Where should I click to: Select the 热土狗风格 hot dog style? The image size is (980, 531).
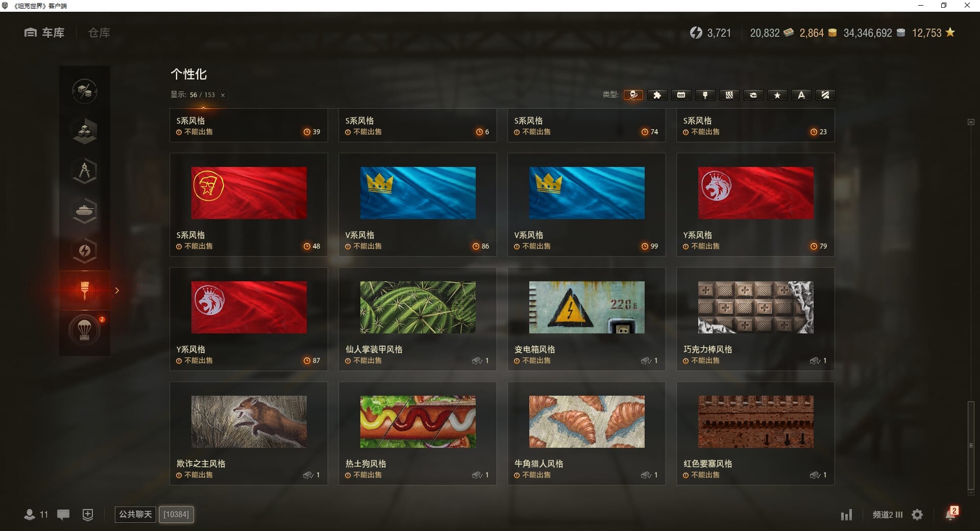pos(418,433)
